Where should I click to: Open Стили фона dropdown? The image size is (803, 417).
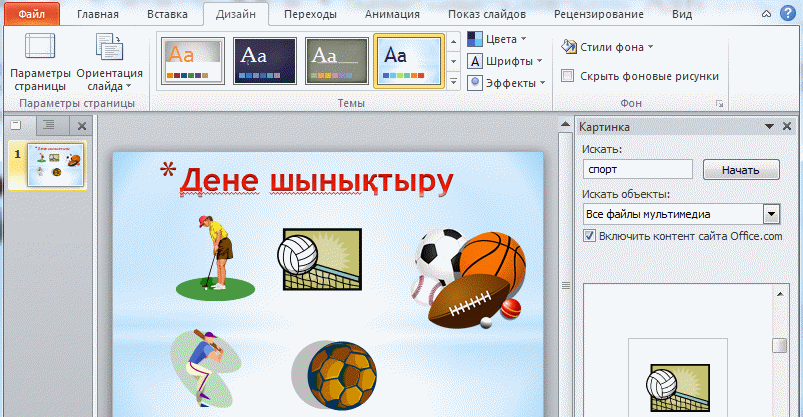click(607, 47)
